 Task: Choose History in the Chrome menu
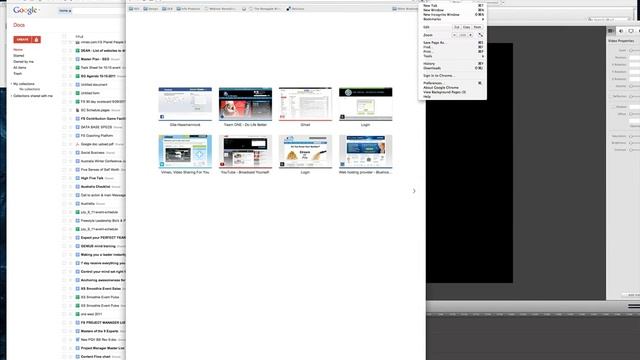coord(452,64)
